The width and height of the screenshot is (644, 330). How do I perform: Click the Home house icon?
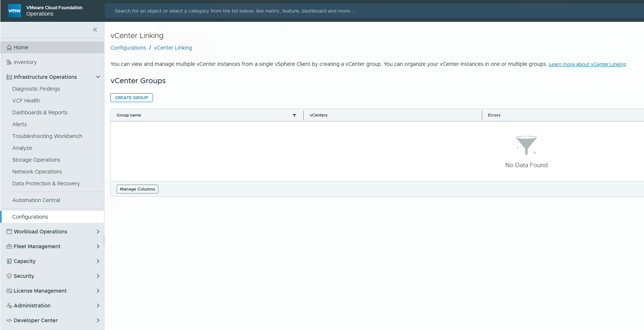coord(9,47)
